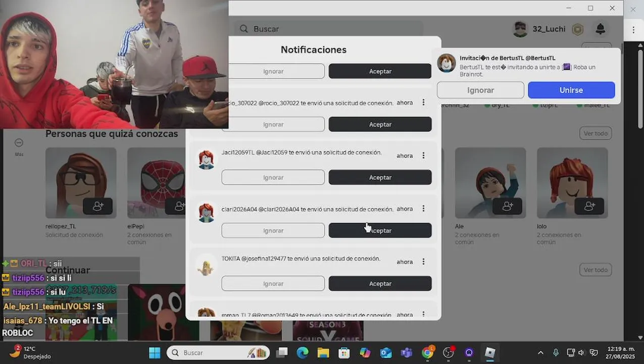Screen dimensions: 644x364
Task: Open OBS Studio from taskbar
Action: 448,352
